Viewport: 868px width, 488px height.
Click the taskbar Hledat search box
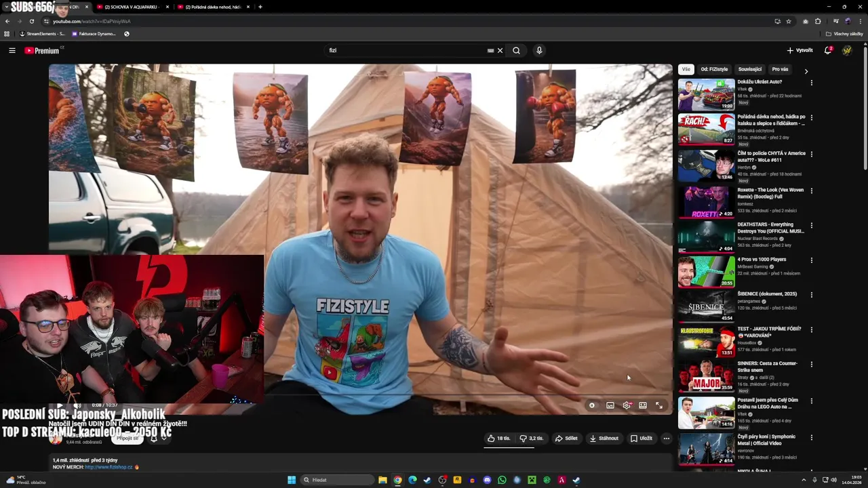pos(338,480)
